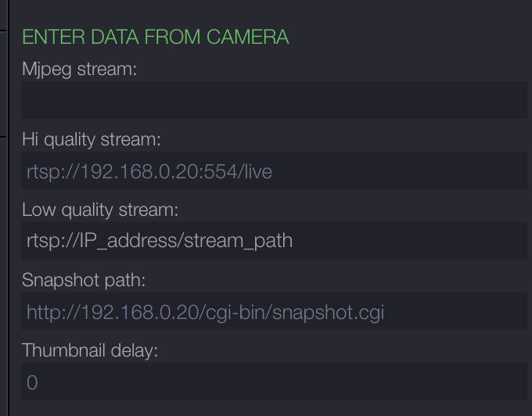The width and height of the screenshot is (532, 416).
Task: Focus the Hi quality stream field
Action: click(x=274, y=170)
